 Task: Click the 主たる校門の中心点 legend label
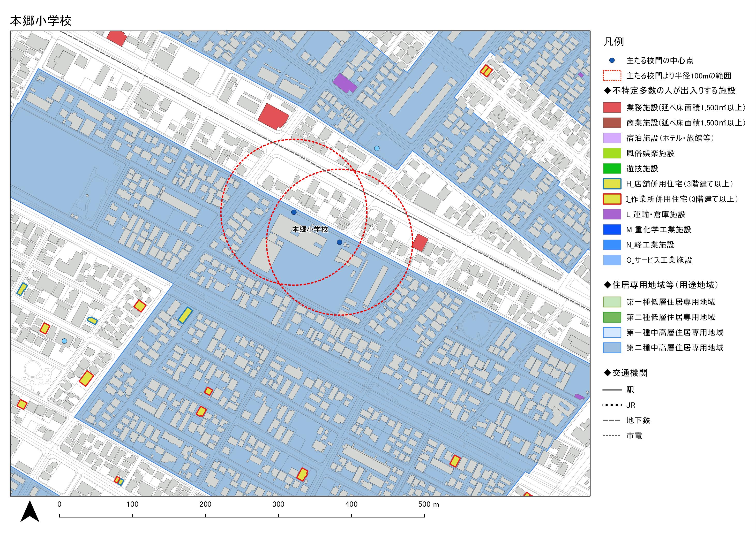tap(660, 60)
